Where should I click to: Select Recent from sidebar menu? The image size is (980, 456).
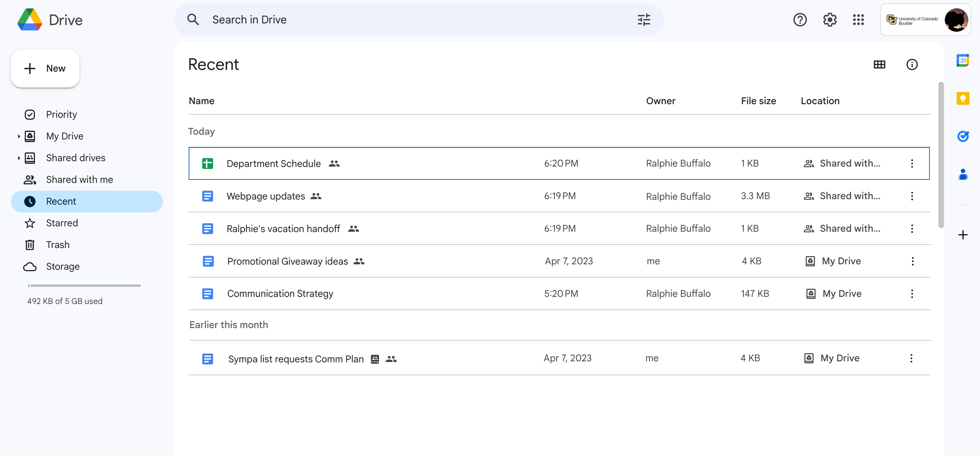tap(61, 201)
